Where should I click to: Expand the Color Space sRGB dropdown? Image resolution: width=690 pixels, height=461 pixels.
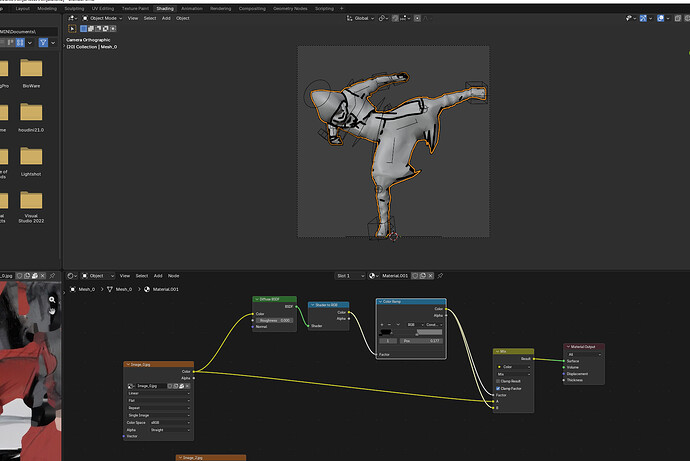pos(170,423)
